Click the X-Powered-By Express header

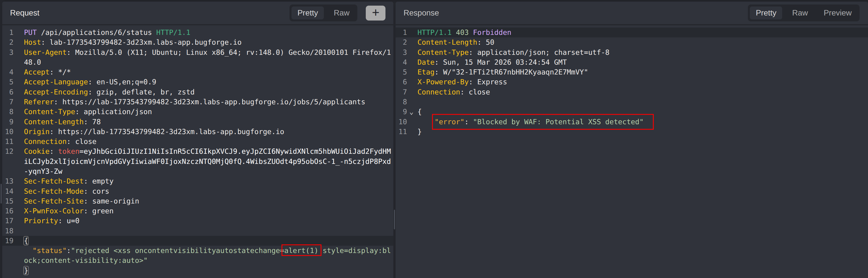pos(462,82)
